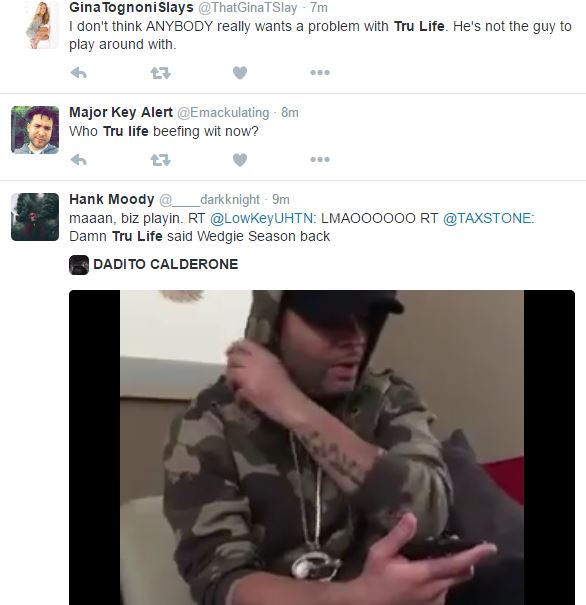Like GinaTognoniSlays' tweet with the heart
586x605 pixels.
240,73
